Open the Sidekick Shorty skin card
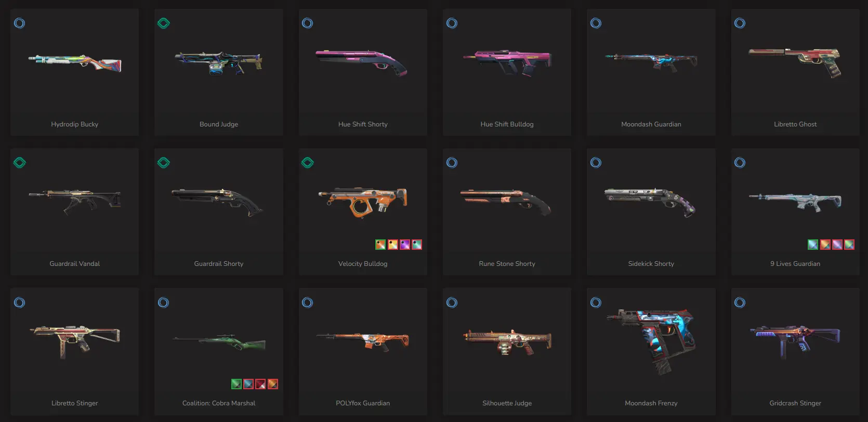This screenshot has height=422, width=868. [651, 212]
